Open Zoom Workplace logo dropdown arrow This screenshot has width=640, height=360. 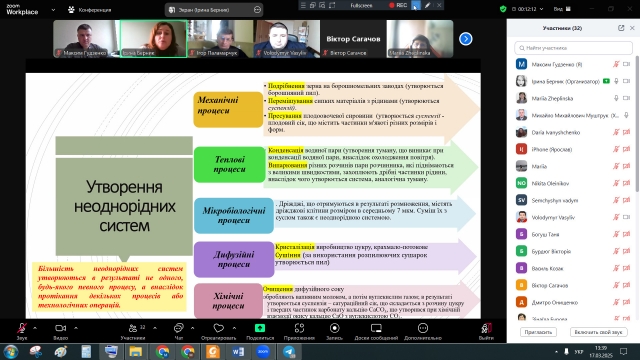[53, 10]
